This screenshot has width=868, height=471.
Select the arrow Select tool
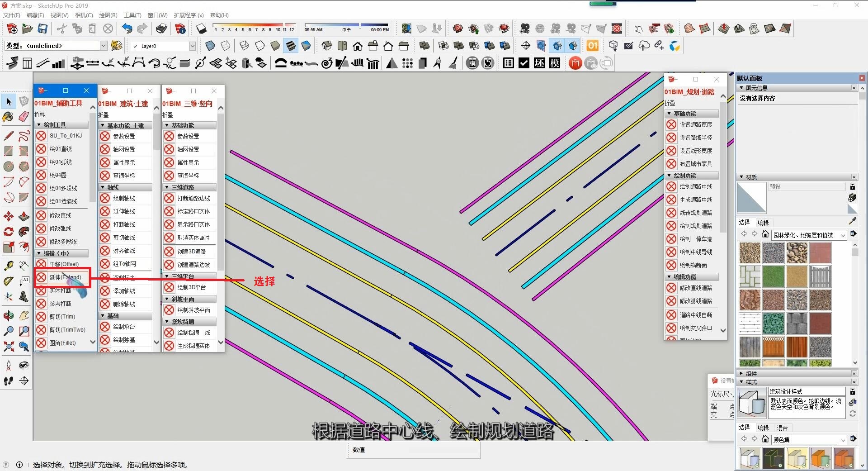point(9,102)
